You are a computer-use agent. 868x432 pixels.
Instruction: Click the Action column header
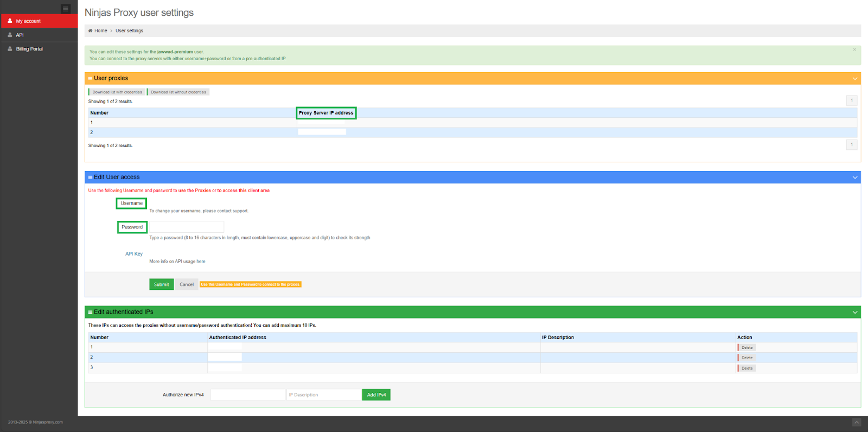coord(744,338)
